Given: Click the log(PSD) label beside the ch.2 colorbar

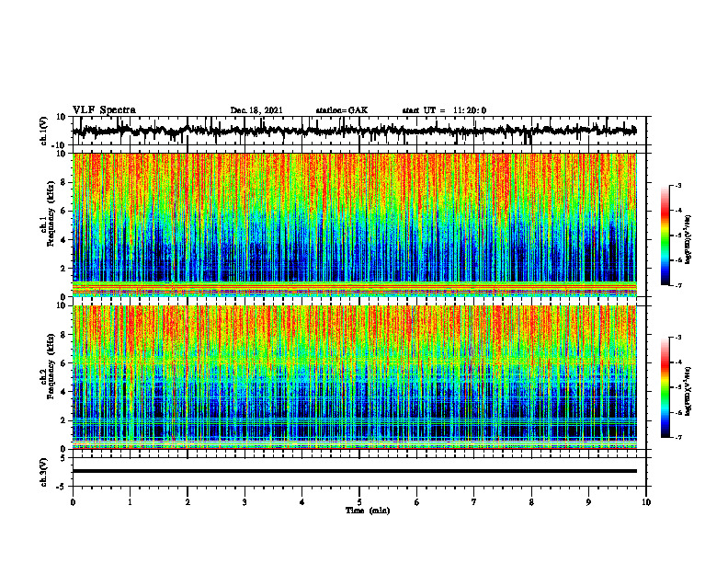Looking at the screenshot, I should [688, 391].
